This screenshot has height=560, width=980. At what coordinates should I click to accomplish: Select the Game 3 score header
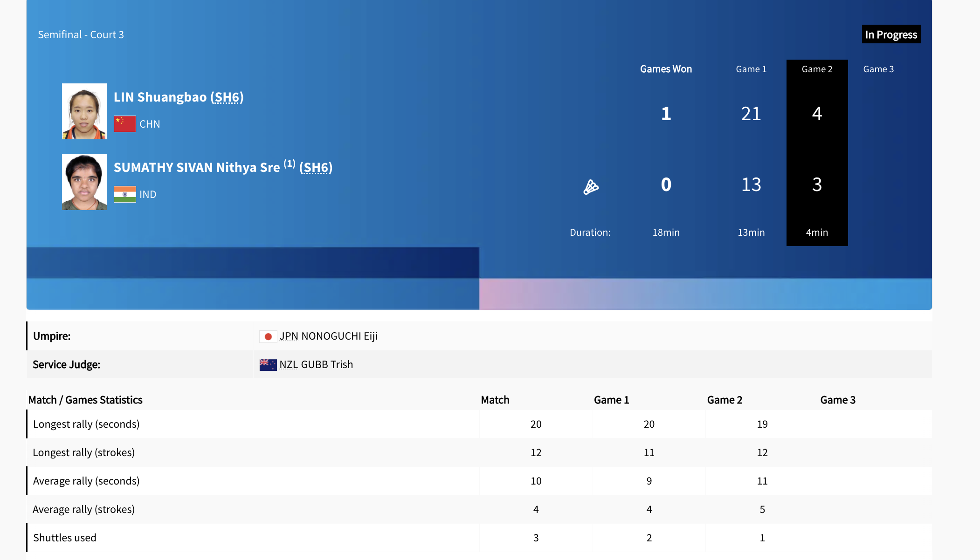click(878, 69)
